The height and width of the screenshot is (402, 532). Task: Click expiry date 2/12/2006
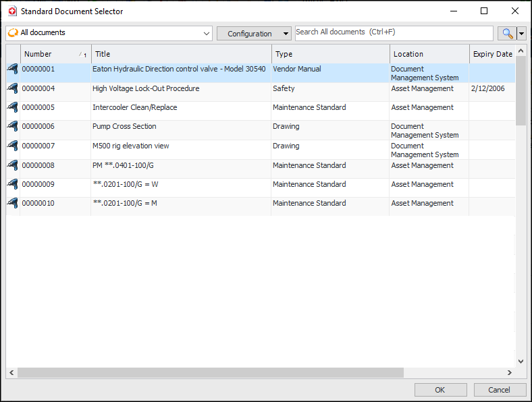pyautogui.click(x=488, y=88)
